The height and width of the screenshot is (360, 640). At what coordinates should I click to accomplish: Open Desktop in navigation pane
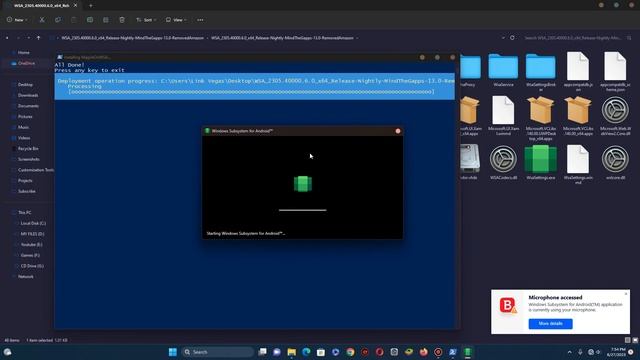[x=25, y=84]
